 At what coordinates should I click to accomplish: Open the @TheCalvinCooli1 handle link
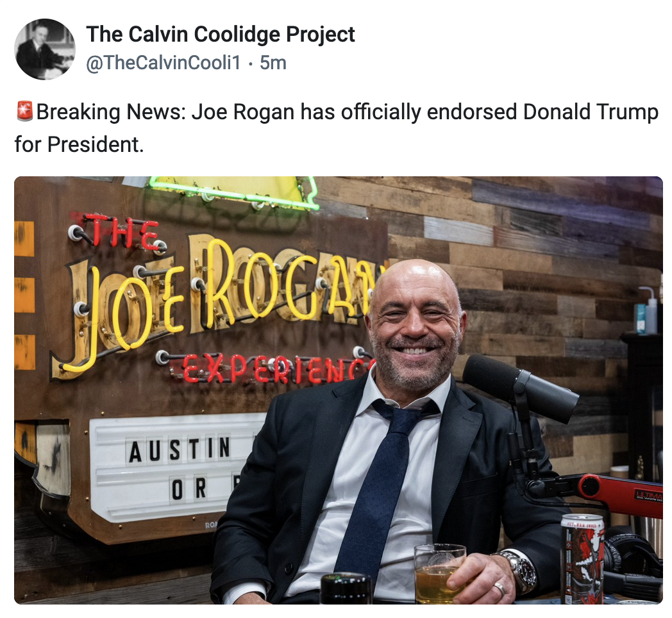(x=164, y=63)
